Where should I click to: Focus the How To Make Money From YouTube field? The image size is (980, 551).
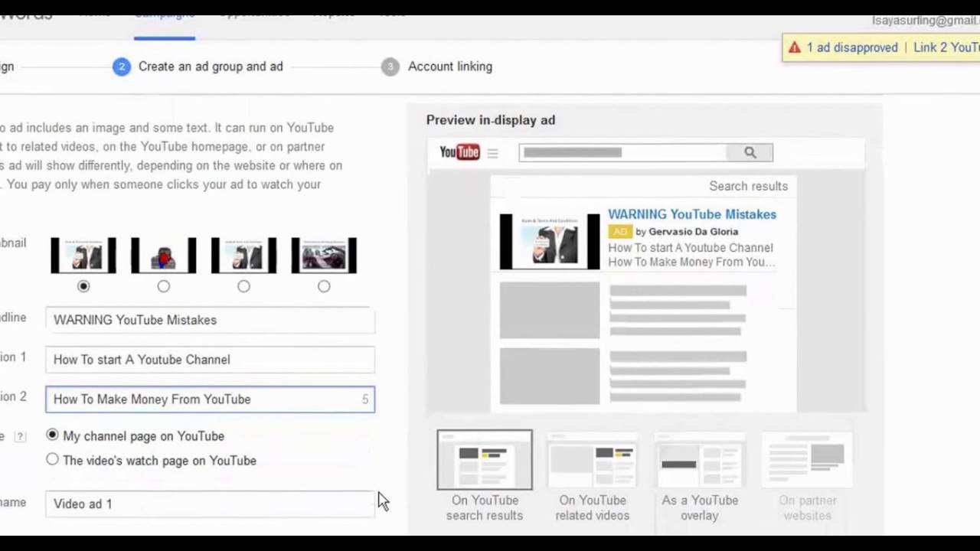coord(210,399)
